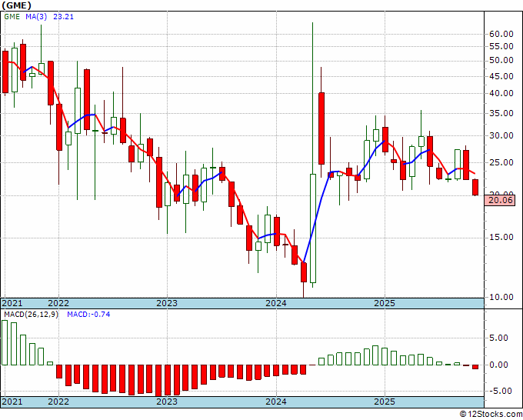
Task: Select 2023 on the price chart timeline
Action: [x=167, y=303]
